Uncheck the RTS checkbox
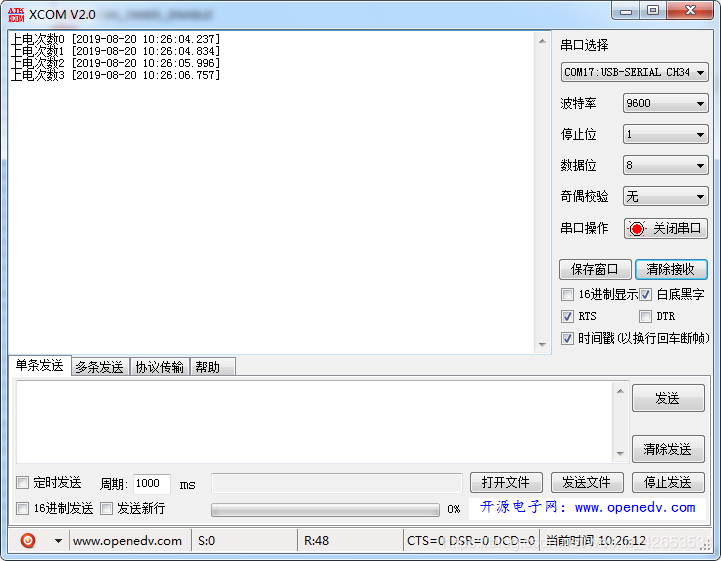This screenshot has height=561, width=721. click(567, 316)
